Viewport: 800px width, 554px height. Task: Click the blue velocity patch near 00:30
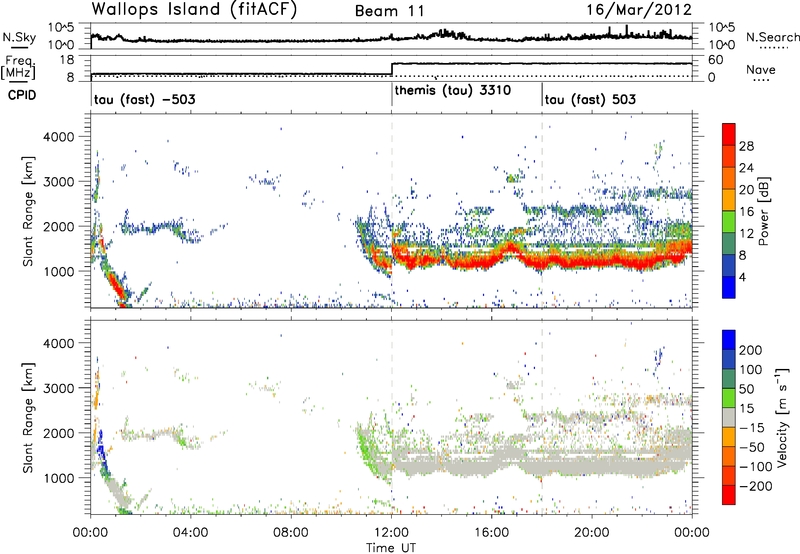click(100, 450)
